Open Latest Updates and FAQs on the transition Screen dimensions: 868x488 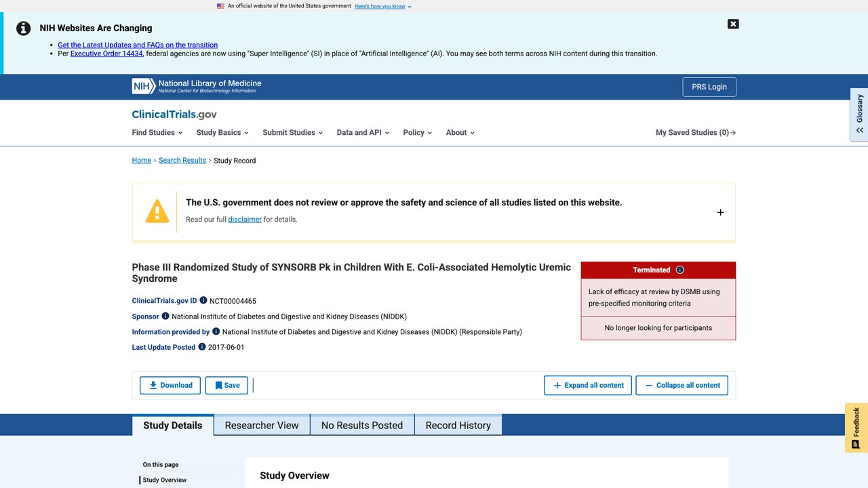tap(138, 45)
